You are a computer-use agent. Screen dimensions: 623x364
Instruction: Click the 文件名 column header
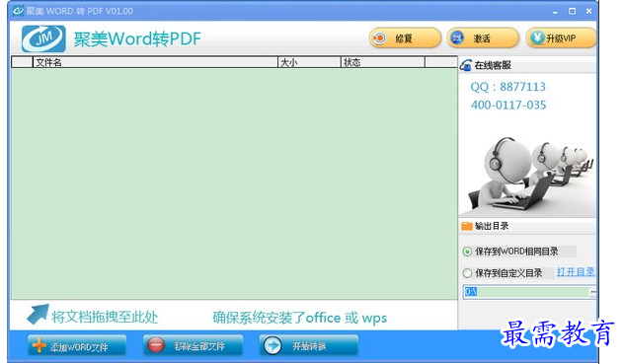tap(155, 62)
